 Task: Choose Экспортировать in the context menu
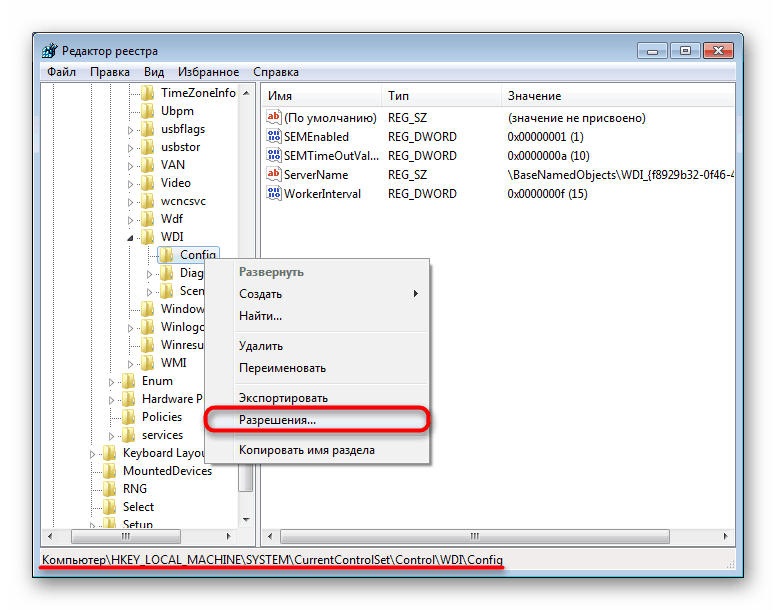[x=317, y=398]
